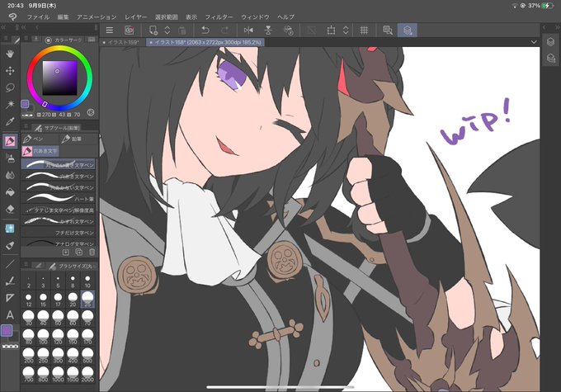Open the 選択範囲 (Selection) menu

167,17
